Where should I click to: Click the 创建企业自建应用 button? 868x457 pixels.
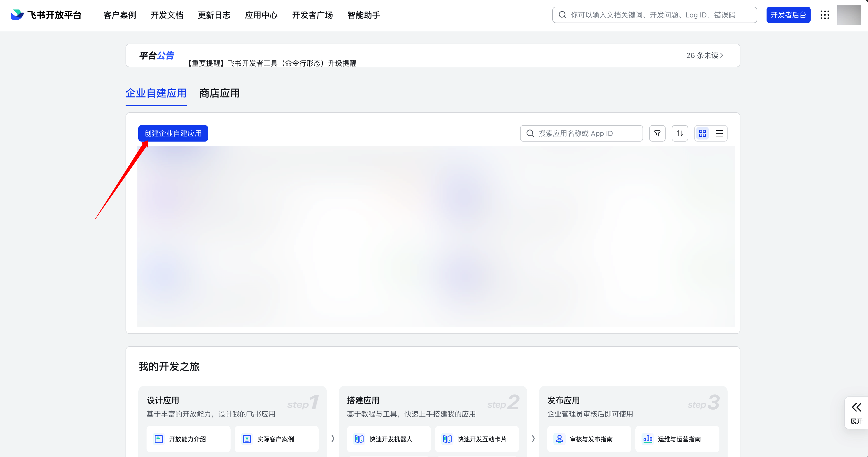[x=172, y=133]
